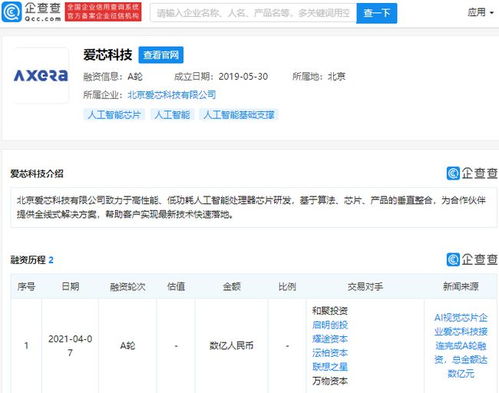Viewport: 499px width, 393px height.
Task: Click the 比例 column header
Action: point(287,287)
